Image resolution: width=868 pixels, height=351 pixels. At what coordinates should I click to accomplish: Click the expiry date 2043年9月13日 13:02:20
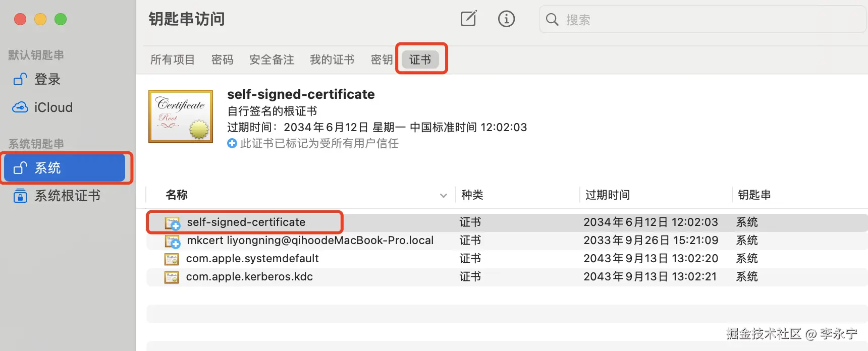pos(651,259)
